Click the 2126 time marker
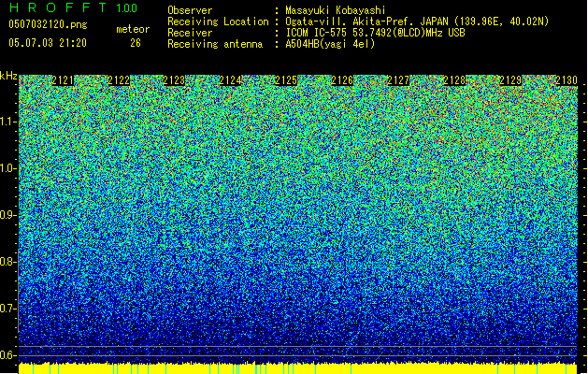Screen dimensions: 588x374 tap(342, 80)
